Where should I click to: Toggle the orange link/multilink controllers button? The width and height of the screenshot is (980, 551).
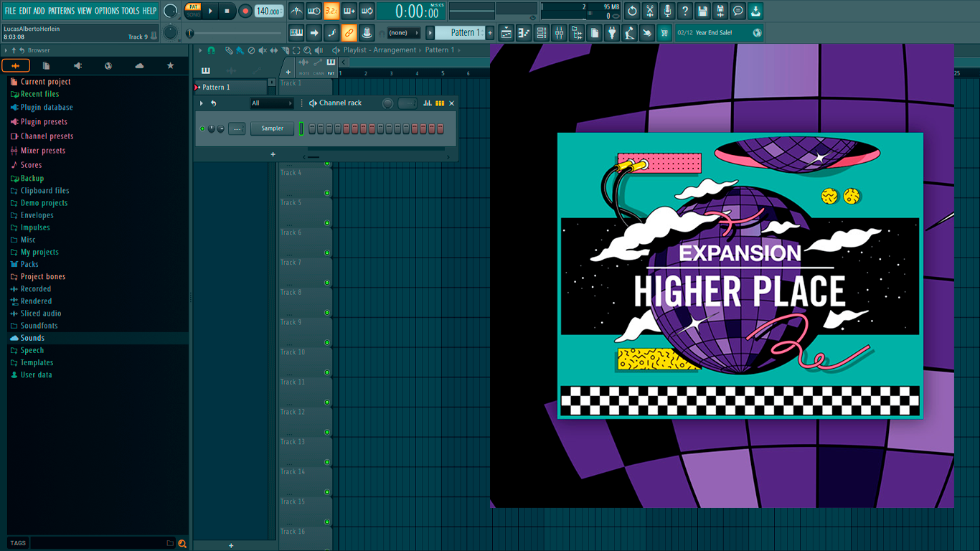349,32
